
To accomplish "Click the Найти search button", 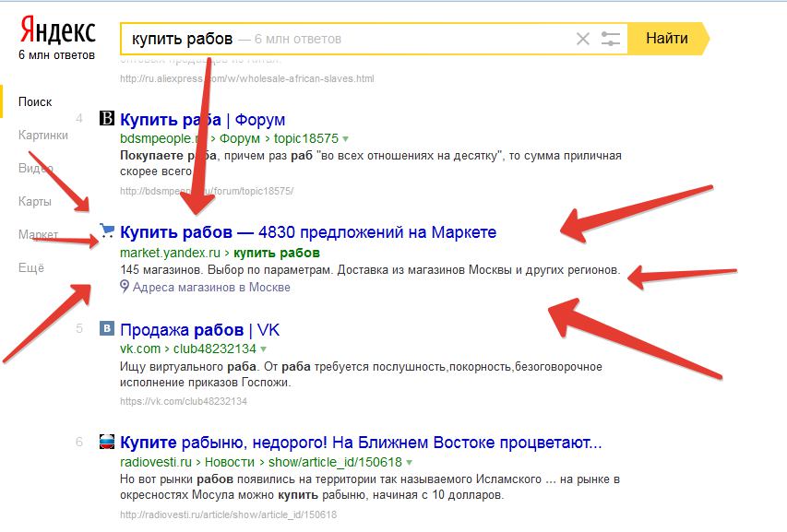I will (668, 38).
